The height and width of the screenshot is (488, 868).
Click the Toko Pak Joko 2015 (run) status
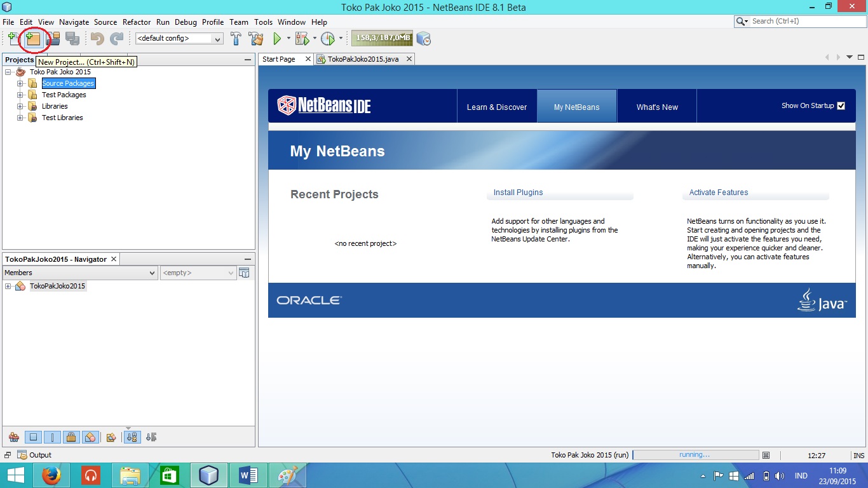(x=590, y=455)
